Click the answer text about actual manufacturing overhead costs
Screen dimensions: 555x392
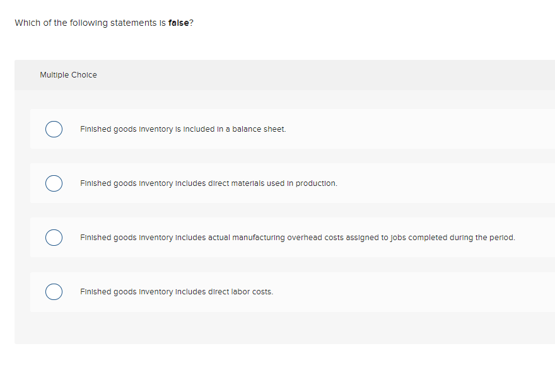[x=297, y=238]
